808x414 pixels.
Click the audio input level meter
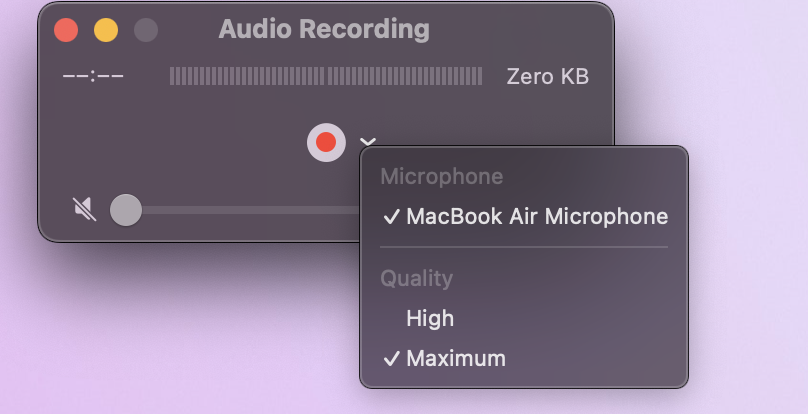tap(325, 76)
